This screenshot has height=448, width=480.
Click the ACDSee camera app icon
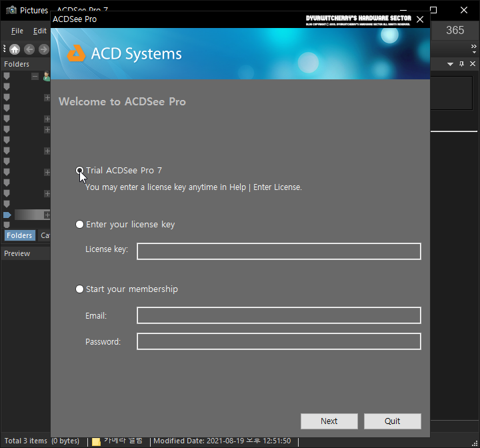[x=11, y=10]
